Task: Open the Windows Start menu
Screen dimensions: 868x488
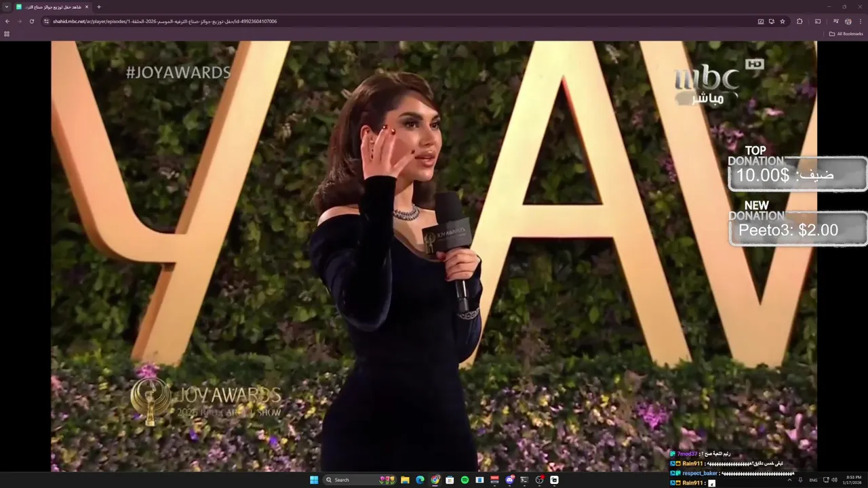Action: [314, 480]
